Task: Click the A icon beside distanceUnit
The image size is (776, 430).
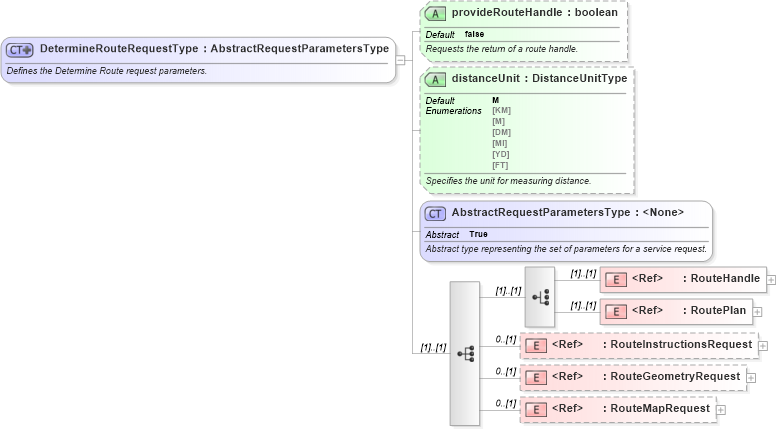Action: (x=435, y=80)
